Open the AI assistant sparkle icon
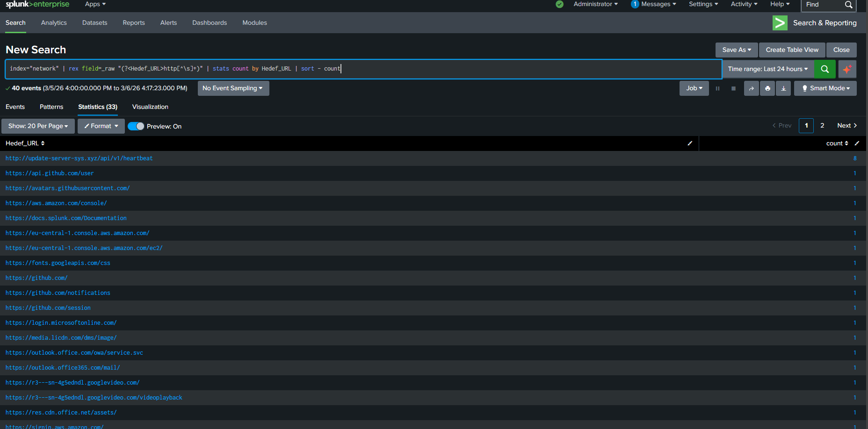This screenshot has height=429, width=868. (847, 69)
